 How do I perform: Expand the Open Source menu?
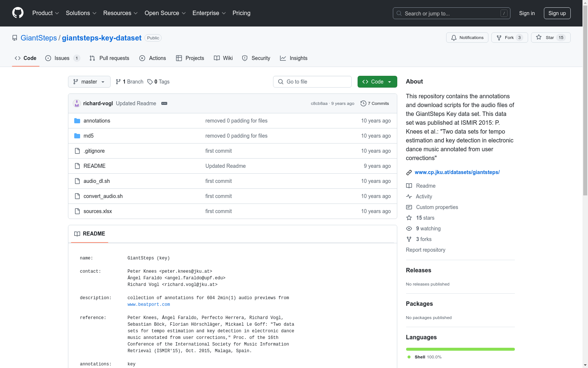165,13
